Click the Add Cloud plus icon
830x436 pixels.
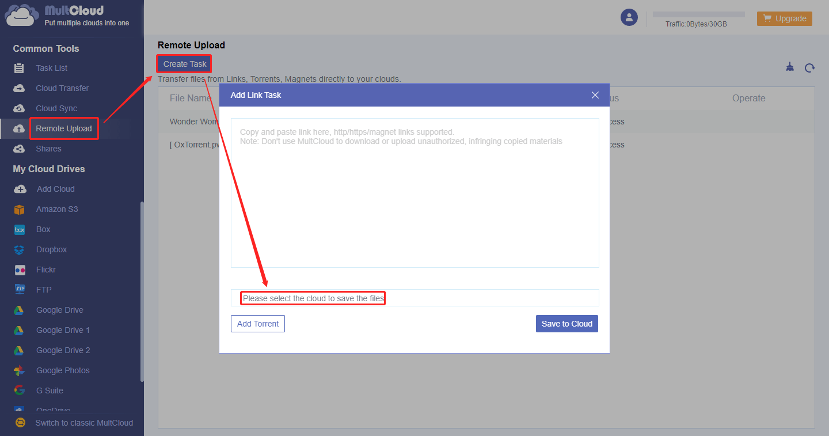pos(20,189)
